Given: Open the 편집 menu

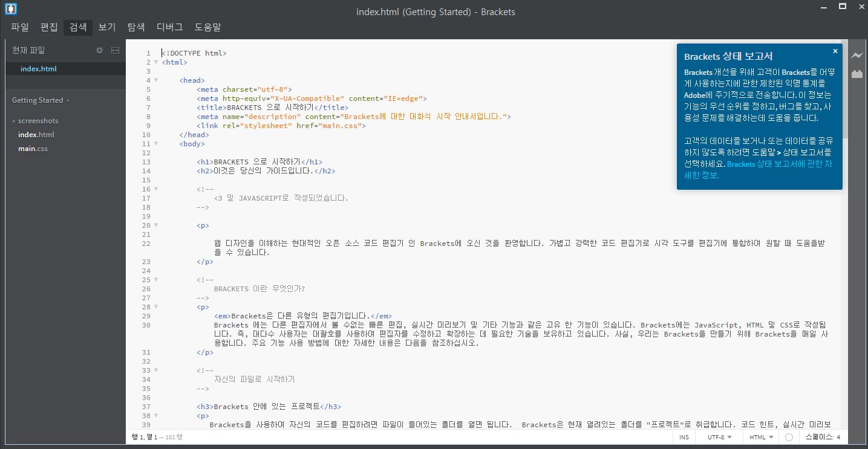Looking at the screenshot, I should pos(49,27).
